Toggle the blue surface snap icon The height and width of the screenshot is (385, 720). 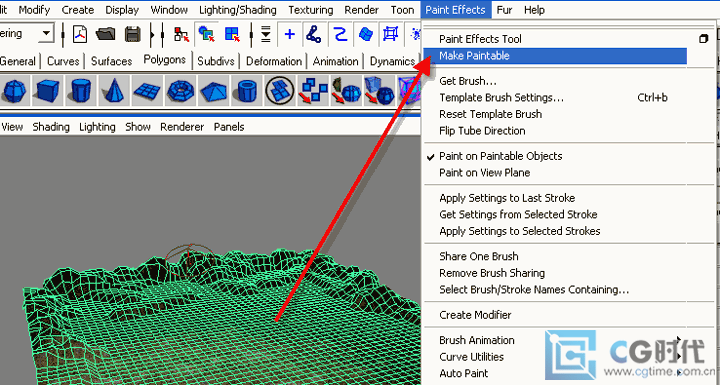pyautogui.click(x=366, y=34)
